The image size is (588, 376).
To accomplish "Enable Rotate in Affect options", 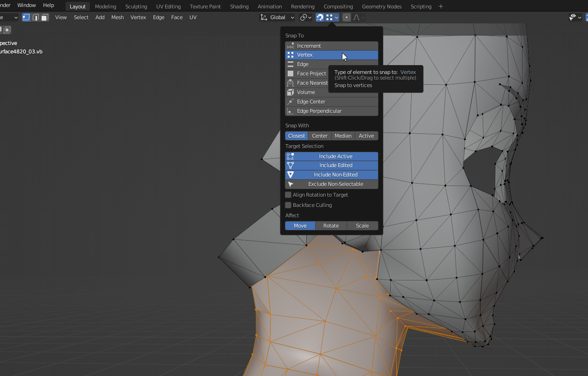I will tap(331, 226).
